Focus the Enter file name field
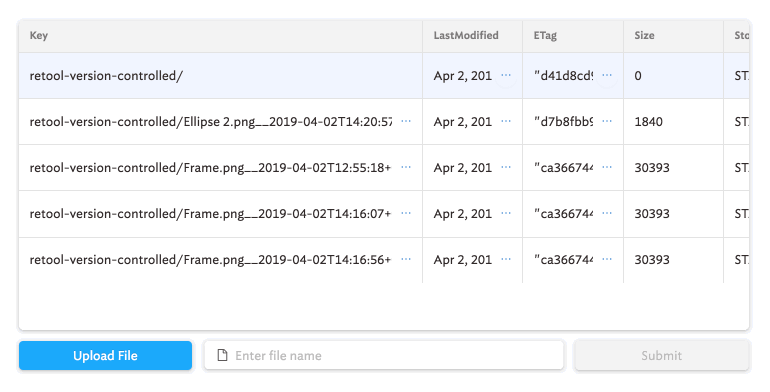Screen dimensions: 770x392 [x=384, y=355]
